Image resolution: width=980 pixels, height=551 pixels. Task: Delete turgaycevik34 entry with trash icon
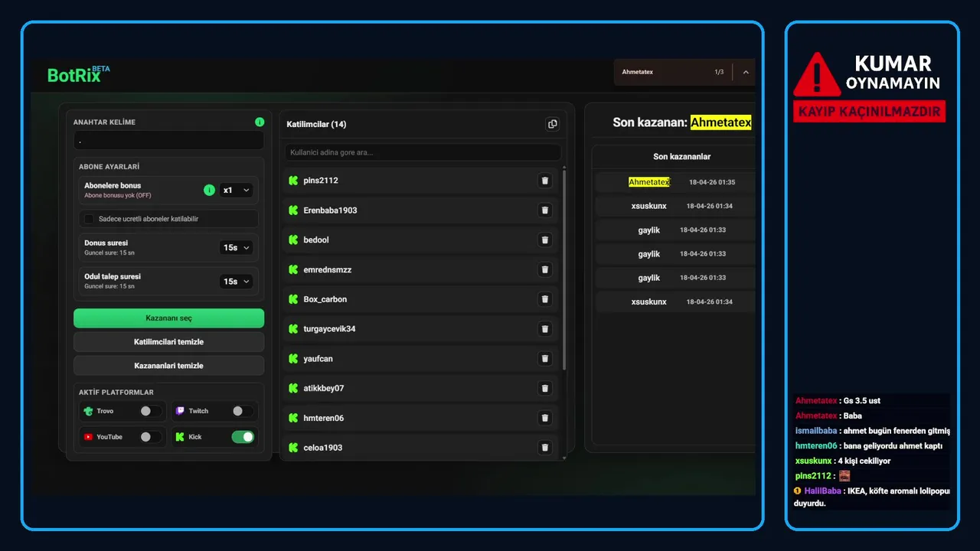coord(545,329)
